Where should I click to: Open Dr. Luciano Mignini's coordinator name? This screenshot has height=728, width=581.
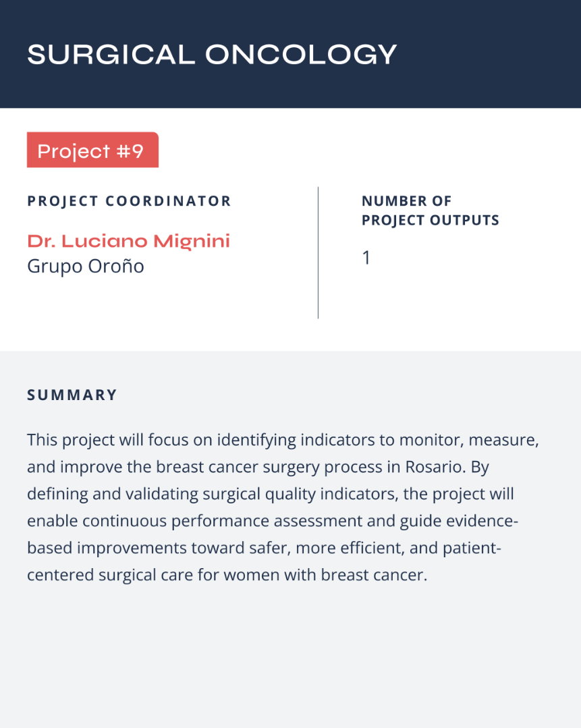(128, 241)
